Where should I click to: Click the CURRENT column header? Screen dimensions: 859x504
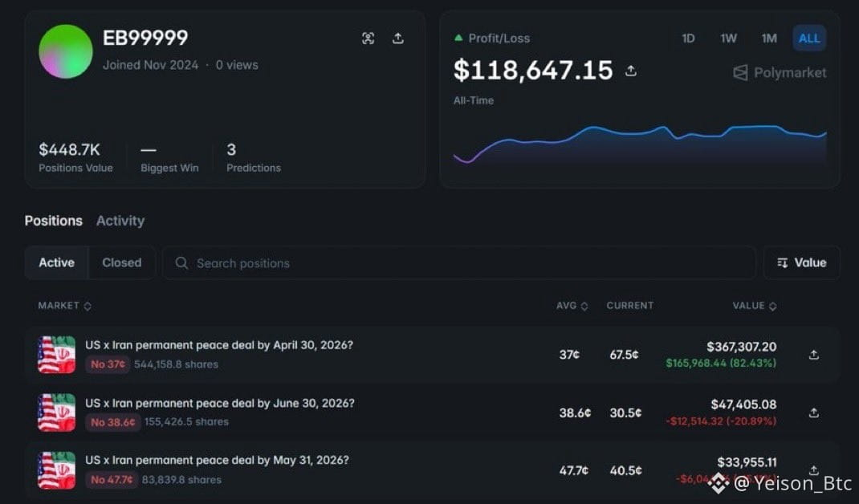tap(630, 306)
